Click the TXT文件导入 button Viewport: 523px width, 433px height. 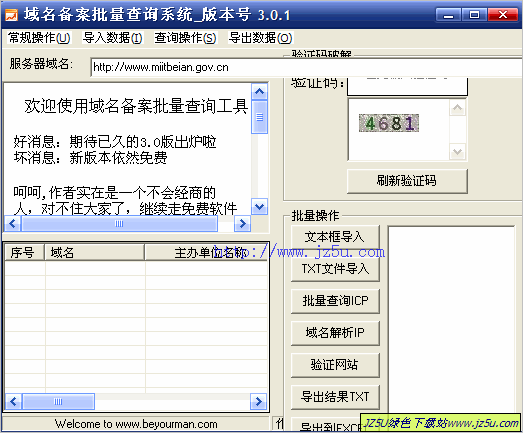coord(335,269)
